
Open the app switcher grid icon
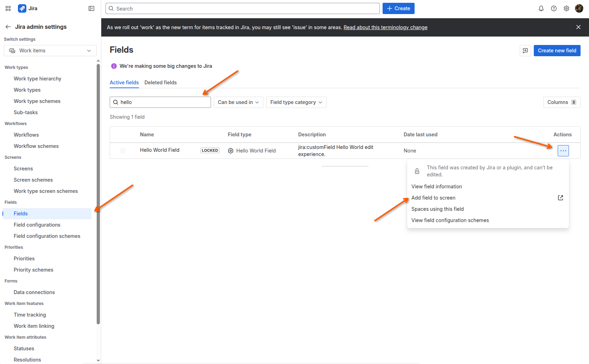tap(8, 8)
